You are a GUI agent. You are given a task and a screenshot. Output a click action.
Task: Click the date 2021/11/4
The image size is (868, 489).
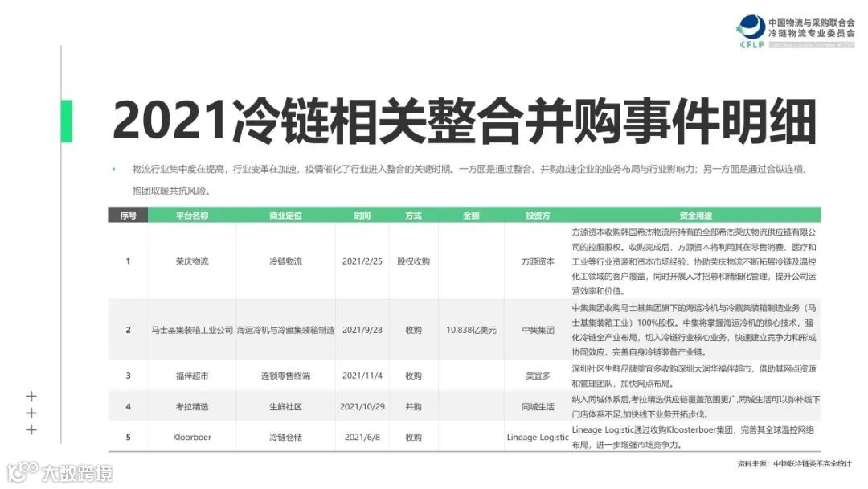(362, 376)
